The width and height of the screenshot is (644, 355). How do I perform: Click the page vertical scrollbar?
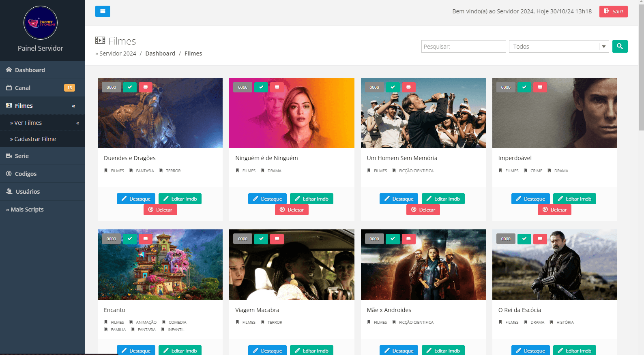point(641,67)
